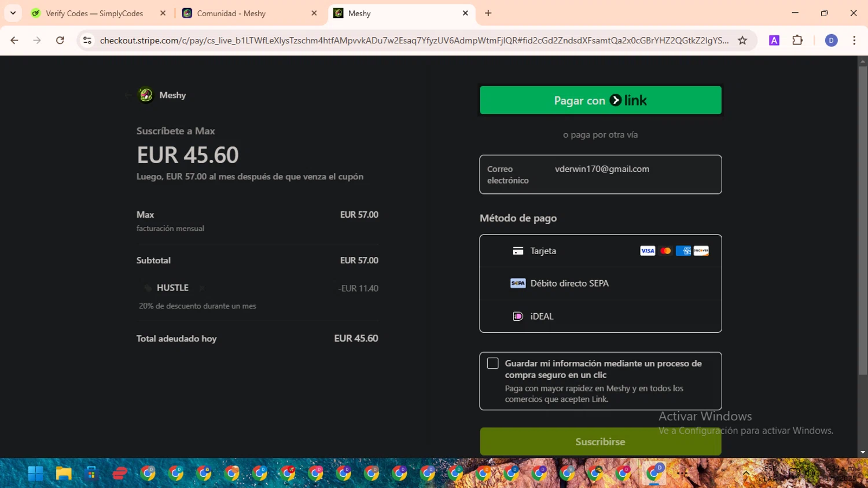The height and width of the screenshot is (488, 868).
Task: Select iDEAL as payment method
Action: point(601,316)
